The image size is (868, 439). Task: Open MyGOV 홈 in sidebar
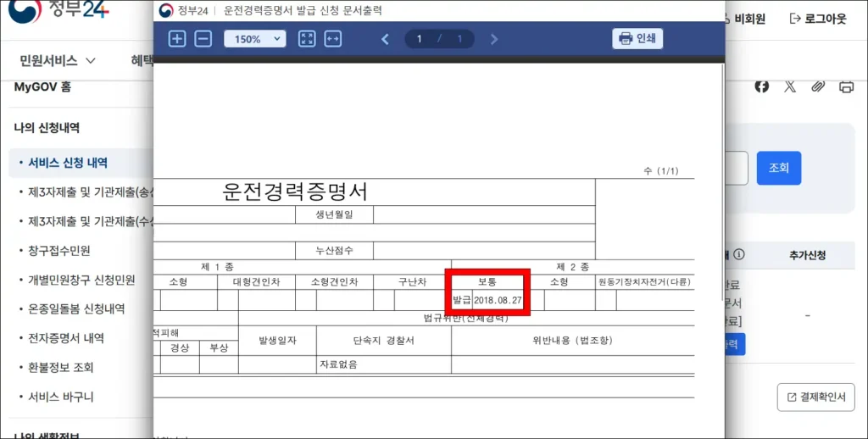pyautogui.click(x=42, y=87)
